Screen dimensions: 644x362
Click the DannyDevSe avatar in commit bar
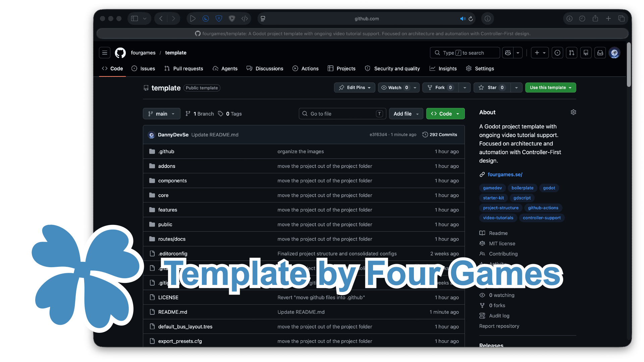coord(152,135)
